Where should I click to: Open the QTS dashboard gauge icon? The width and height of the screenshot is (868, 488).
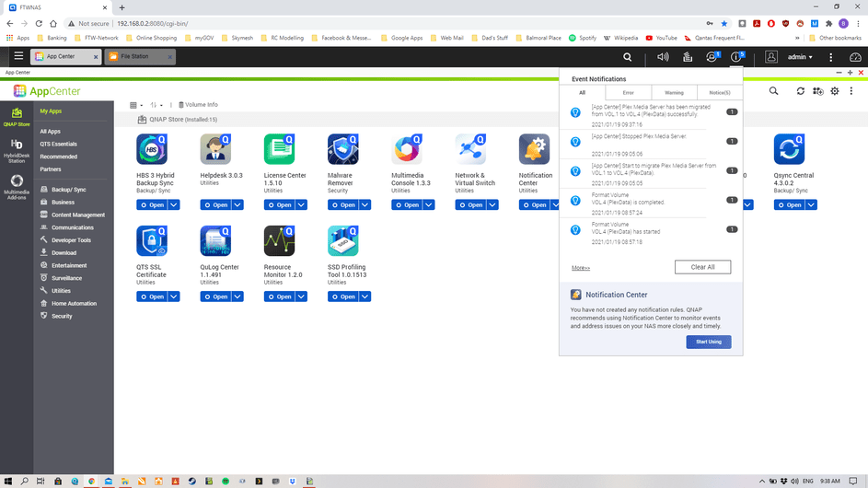point(855,57)
